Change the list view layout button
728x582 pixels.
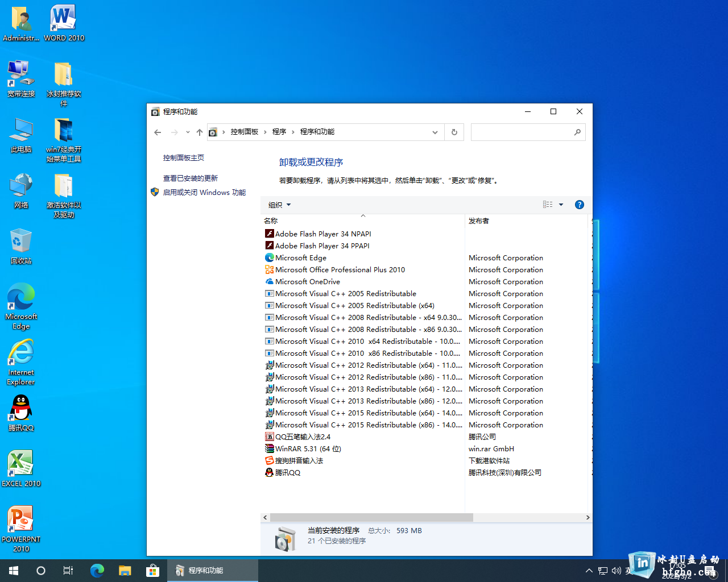[548, 205]
